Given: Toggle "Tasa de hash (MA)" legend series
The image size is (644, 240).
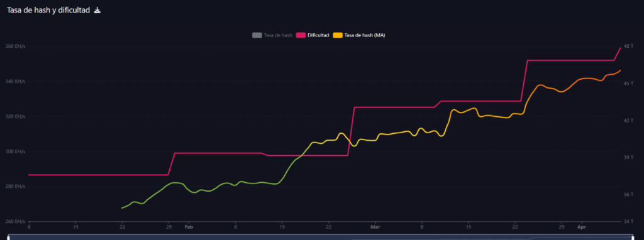Looking at the screenshot, I should click(x=359, y=35).
